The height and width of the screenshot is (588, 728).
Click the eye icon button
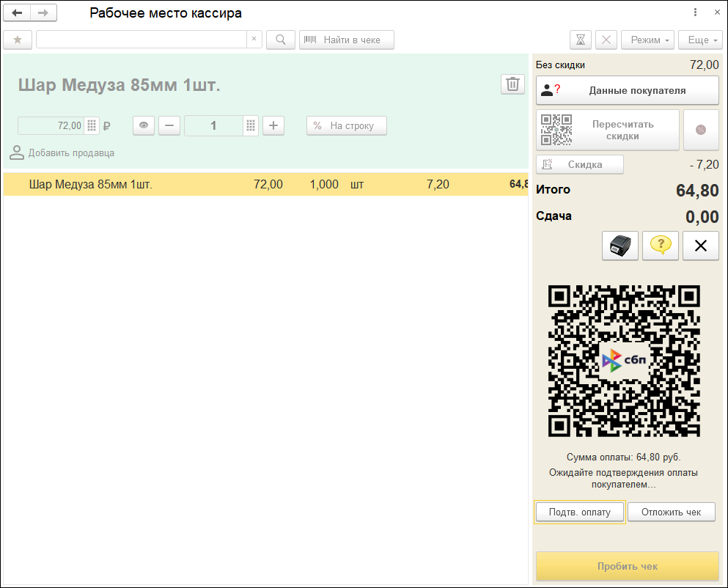144,125
